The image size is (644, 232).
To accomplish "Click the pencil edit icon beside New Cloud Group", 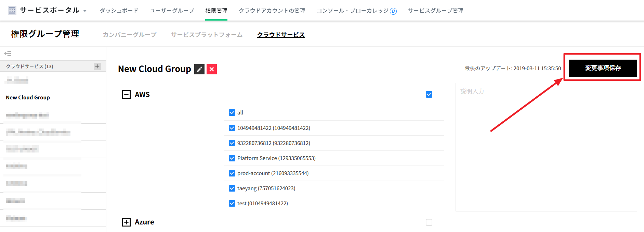I will click(199, 69).
